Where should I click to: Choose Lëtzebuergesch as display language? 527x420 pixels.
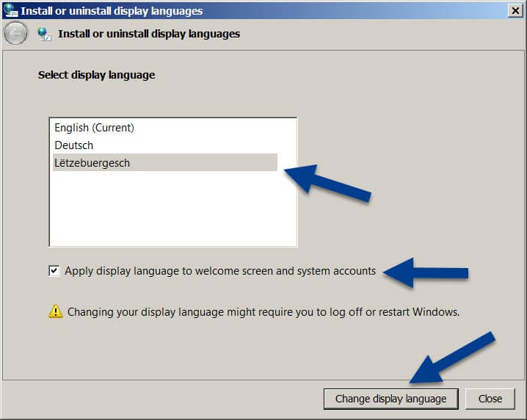point(165,163)
